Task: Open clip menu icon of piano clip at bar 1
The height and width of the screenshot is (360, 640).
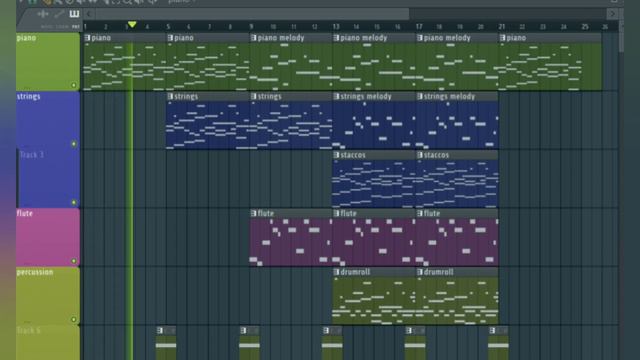Action: tap(87, 38)
